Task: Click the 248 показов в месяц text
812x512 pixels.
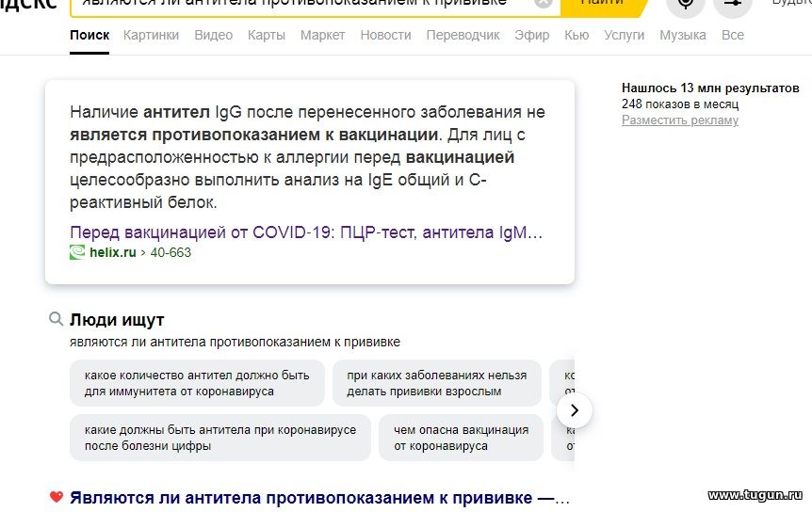Action: 680,104
